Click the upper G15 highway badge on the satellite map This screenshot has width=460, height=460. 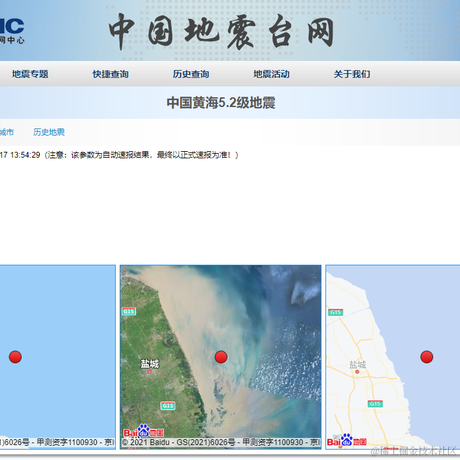[x=129, y=311]
